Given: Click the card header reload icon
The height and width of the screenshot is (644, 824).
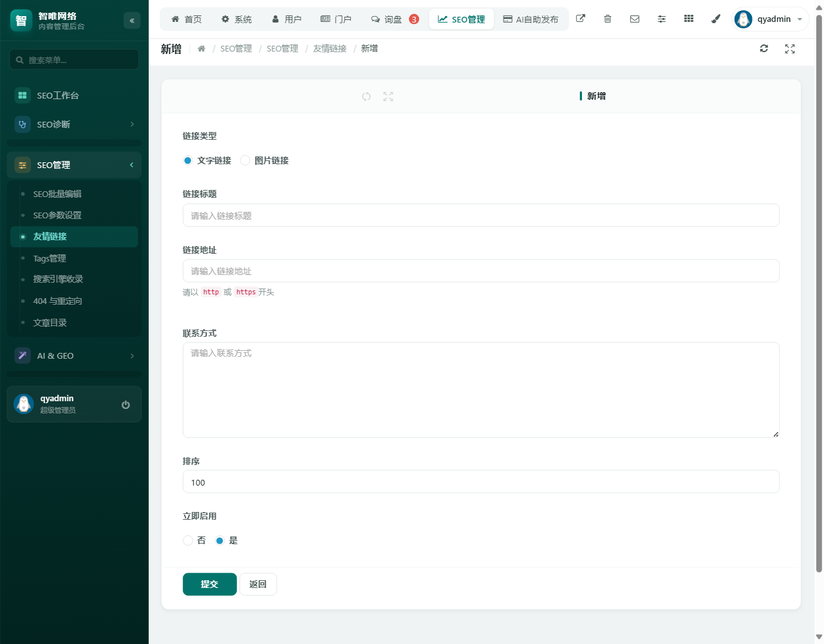Looking at the screenshot, I should [x=366, y=97].
